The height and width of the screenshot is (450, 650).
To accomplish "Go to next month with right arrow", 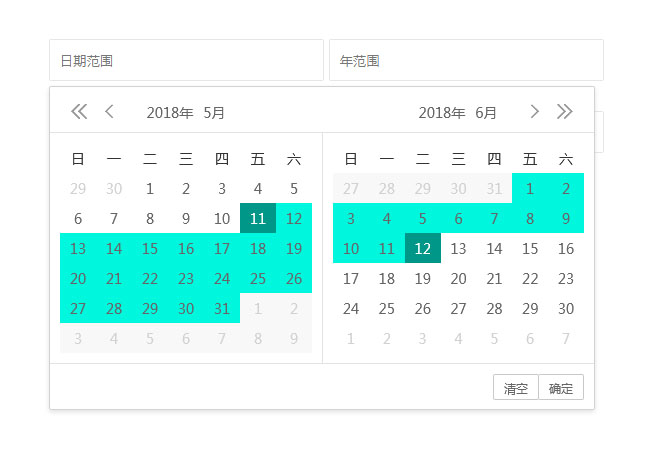I will click(x=534, y=112).
